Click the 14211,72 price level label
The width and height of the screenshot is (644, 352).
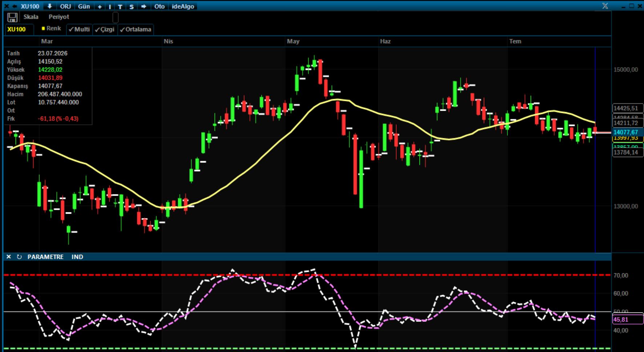(628, 123)
